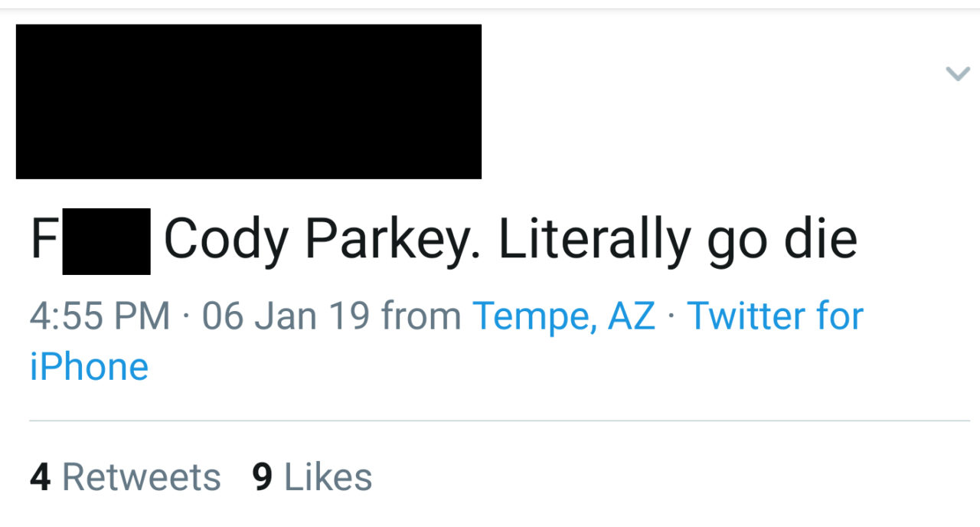This screenshot has width=980, height=527.
Task: Click the Twitter for iPhone source link
Action: tap(774, 316)
